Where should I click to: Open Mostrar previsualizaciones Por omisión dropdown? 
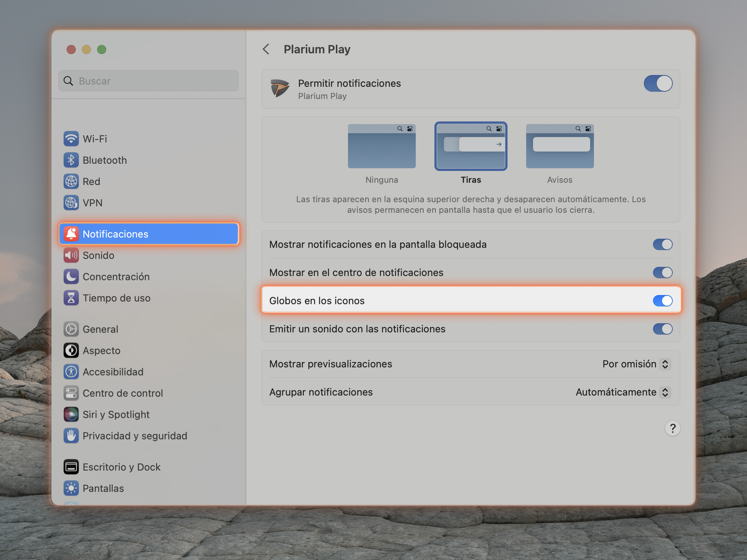pos(636,364)
